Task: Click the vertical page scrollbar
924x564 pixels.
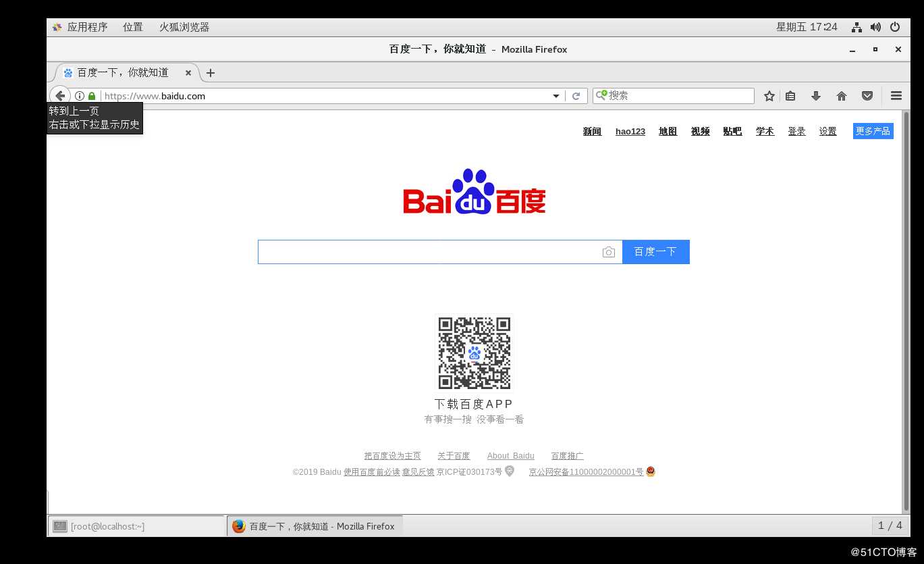Action: 906,311
